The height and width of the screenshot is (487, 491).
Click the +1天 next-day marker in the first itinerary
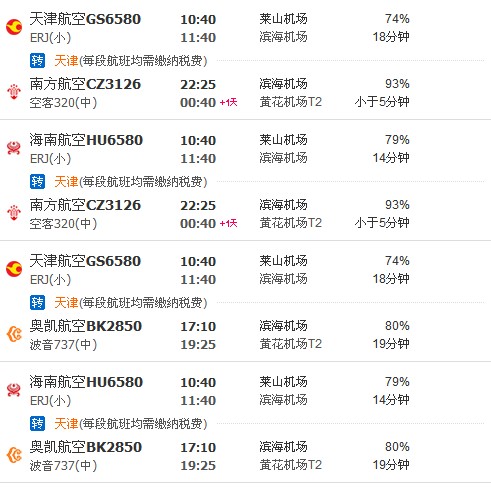[x=229, y=102]
